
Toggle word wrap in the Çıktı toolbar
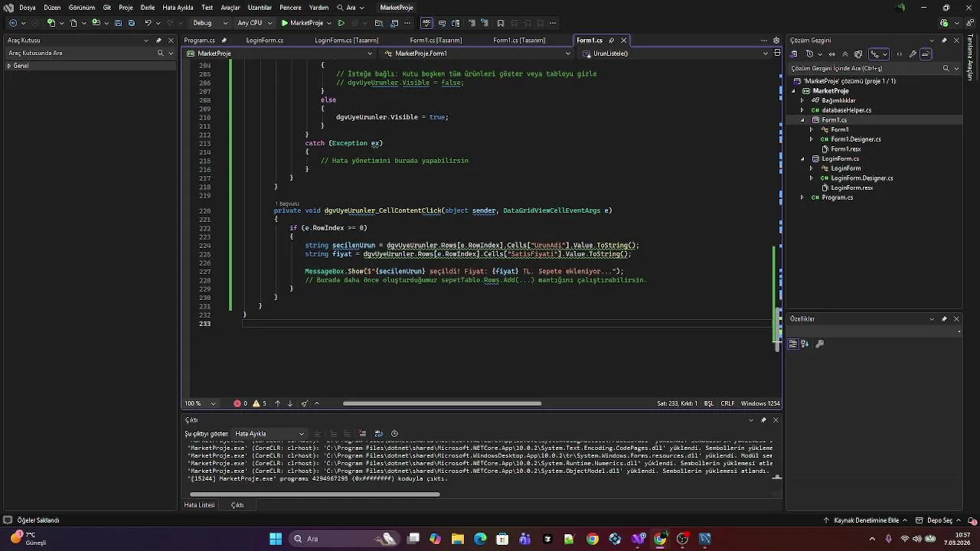pyautogui.click(x=378, y=433)
